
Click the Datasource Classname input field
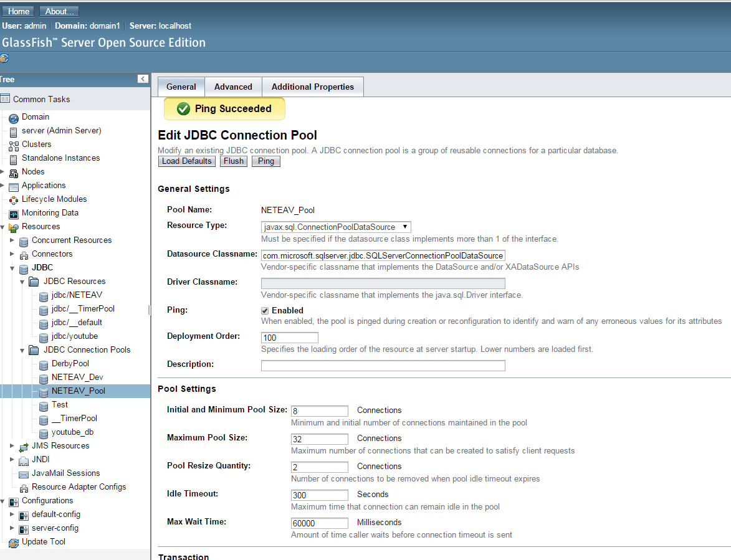click(383, 255)
